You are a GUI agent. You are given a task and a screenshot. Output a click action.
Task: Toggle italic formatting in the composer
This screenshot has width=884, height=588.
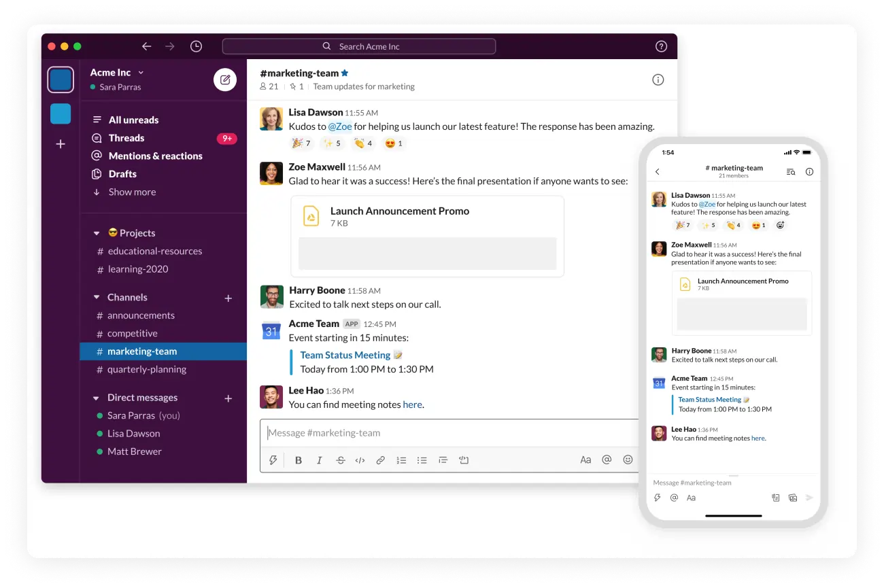319,460
